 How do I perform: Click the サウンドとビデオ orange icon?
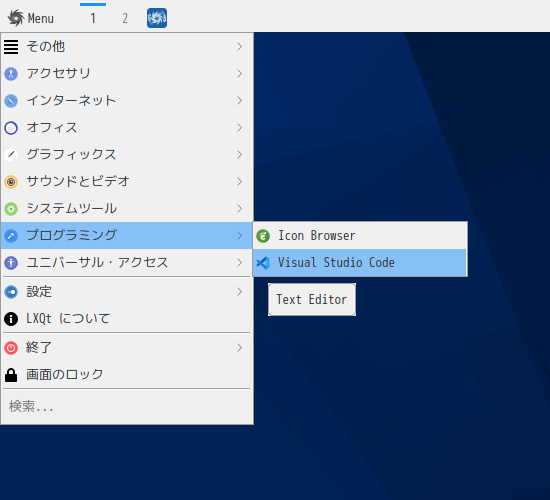point(11,182)
